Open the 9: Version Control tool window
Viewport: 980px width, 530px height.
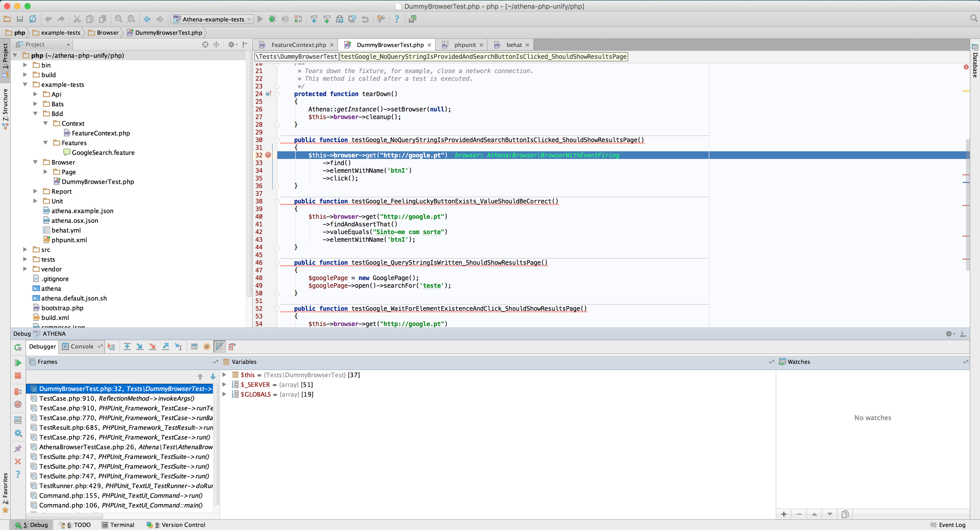tap(176, 525)
